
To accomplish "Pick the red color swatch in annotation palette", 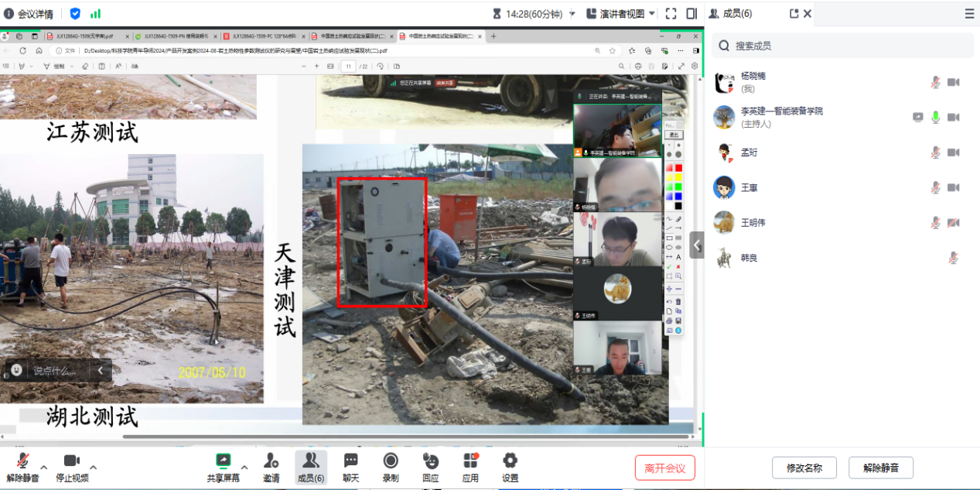I will click(678, 168).
